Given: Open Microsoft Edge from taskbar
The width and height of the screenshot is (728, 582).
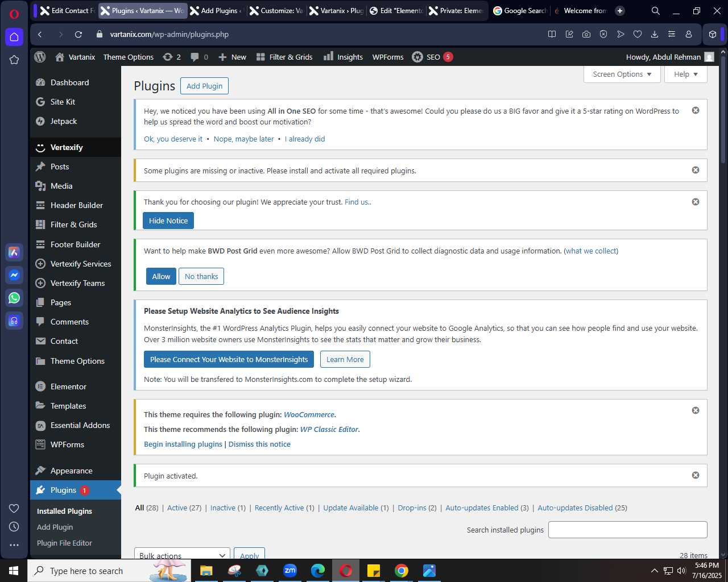Looking at the screenshot, I should click(x=318, y=571).
